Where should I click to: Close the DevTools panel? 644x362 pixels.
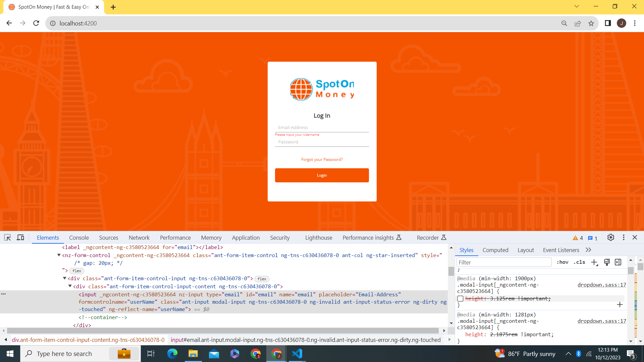(x=635, y=237)
